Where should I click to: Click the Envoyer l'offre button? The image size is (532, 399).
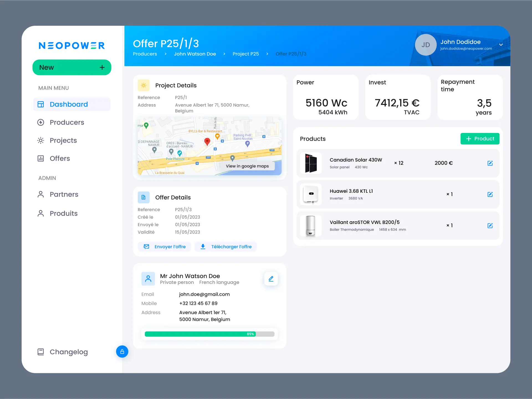(x=165, y=247)
